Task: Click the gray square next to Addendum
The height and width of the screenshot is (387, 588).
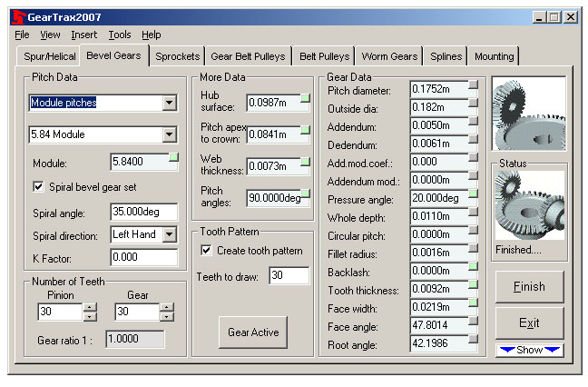Action: [474, 121]
